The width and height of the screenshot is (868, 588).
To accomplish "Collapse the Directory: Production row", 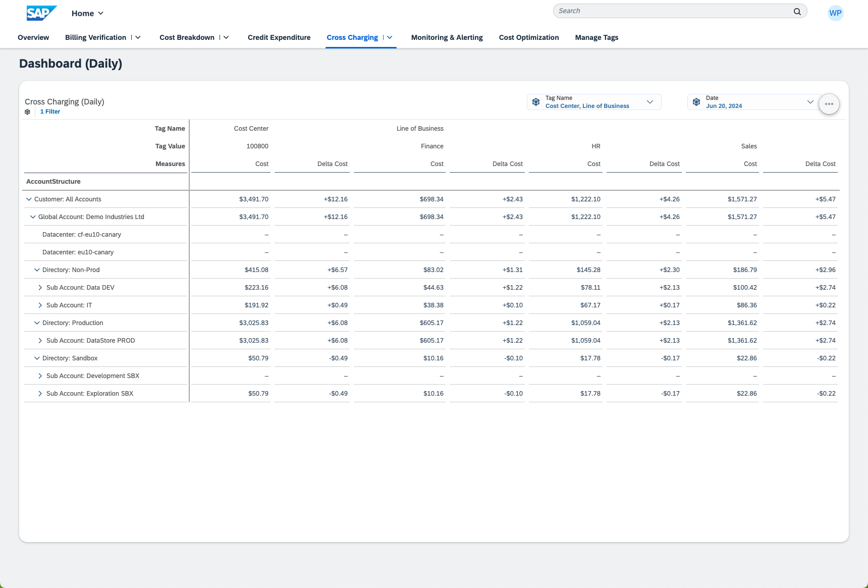I will tap(37, 323).
